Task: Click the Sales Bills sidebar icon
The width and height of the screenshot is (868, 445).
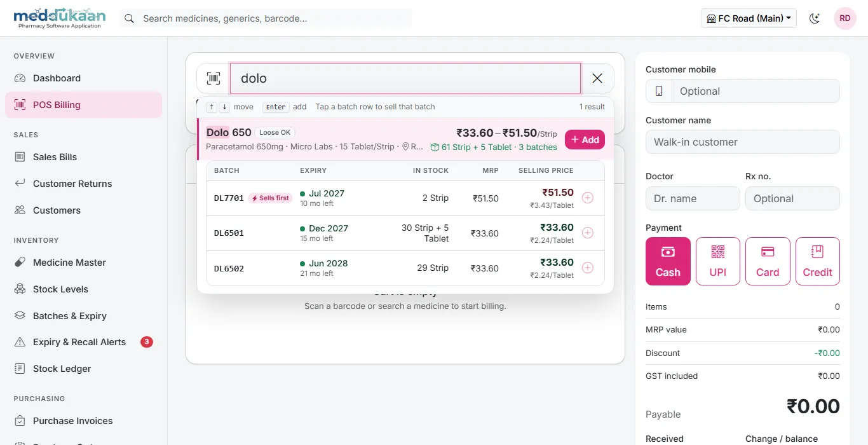Action: (20, 157)
